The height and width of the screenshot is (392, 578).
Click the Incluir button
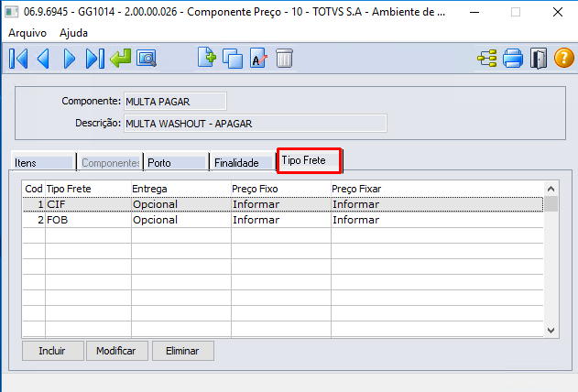pyautogui.click(x=52, y=351)
